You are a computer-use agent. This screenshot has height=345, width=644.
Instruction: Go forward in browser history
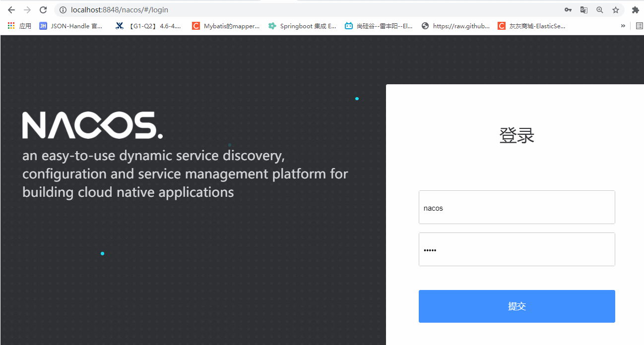pyautogui.click(x=27, y=10)
